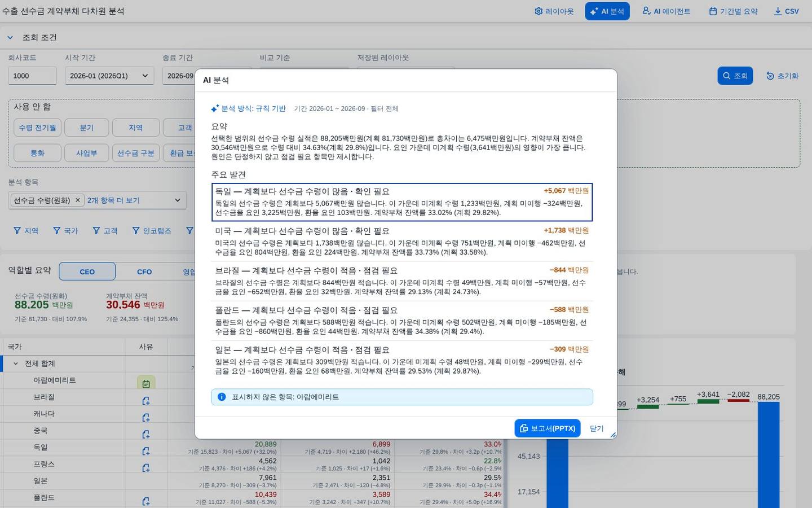
Task: Switch to the CEO role tab
Action: pos(87,271)
